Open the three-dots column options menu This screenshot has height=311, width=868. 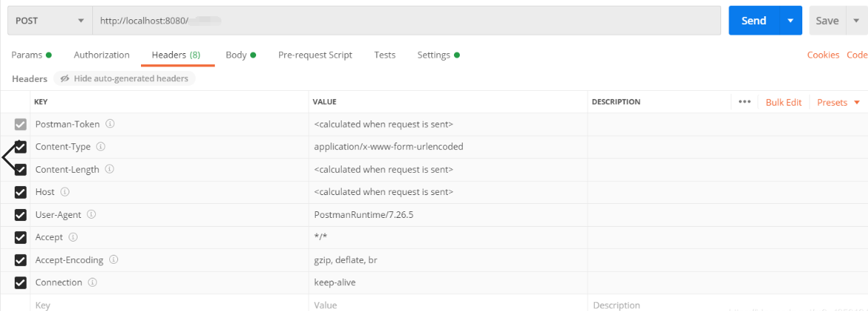tap(744, 102)
